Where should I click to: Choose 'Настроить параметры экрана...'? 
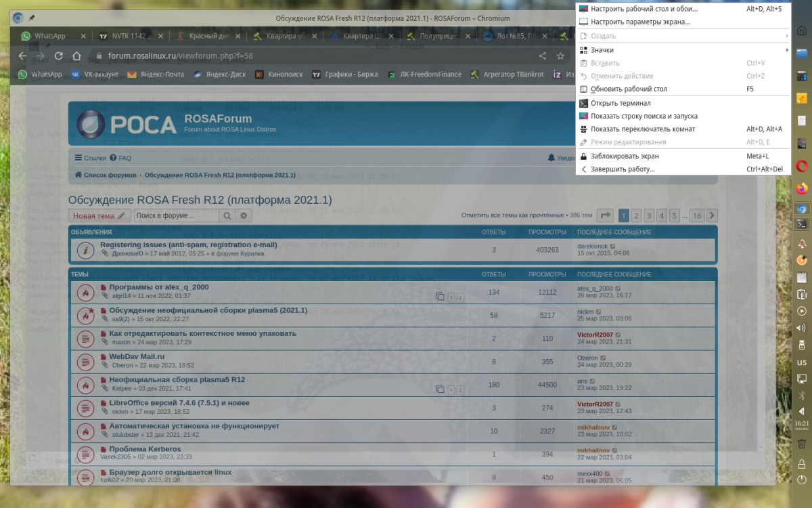click(682, 22)
